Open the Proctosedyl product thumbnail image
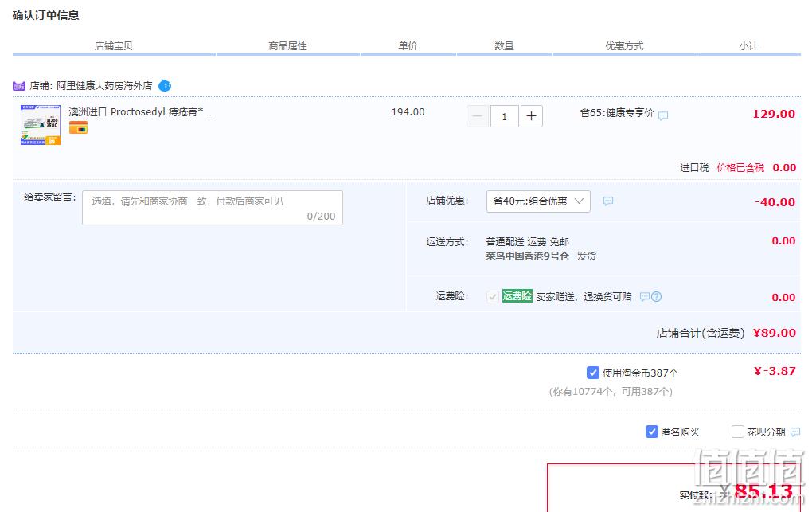Screen dimensions: 812x512 41,125
